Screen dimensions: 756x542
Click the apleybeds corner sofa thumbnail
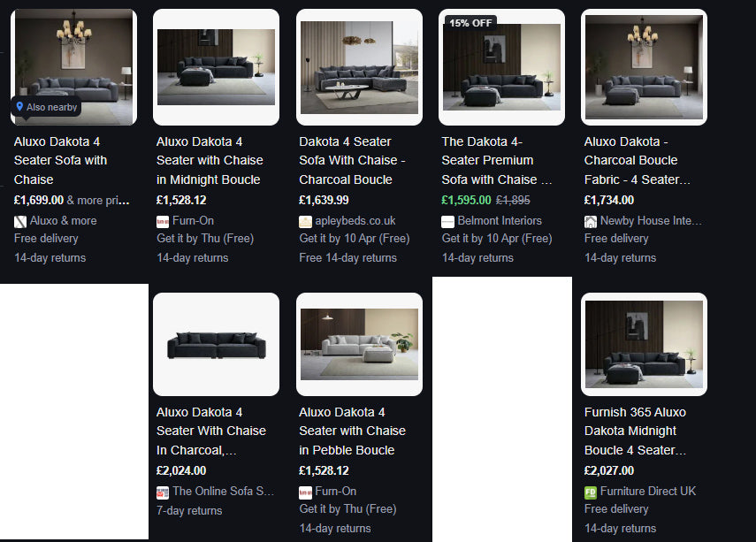pyautogui.click(x=359, y=67)
